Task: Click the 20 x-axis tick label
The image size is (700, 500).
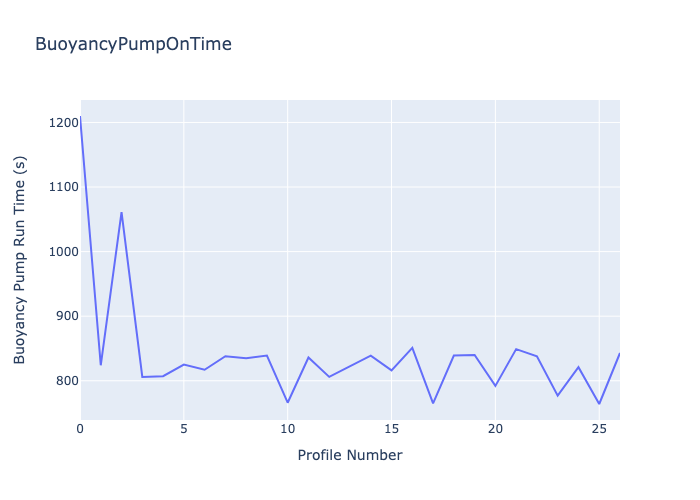Action: point(495,429)
